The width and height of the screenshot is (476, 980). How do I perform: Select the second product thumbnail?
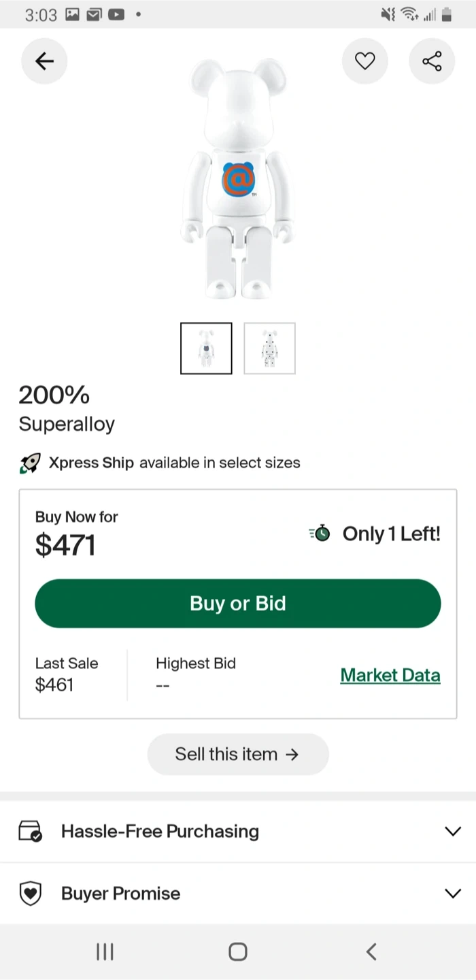pos(269,348)
